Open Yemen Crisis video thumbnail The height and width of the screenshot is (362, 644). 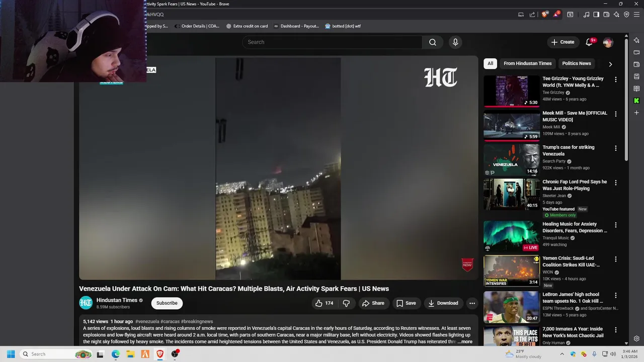(x=511, y=270)
